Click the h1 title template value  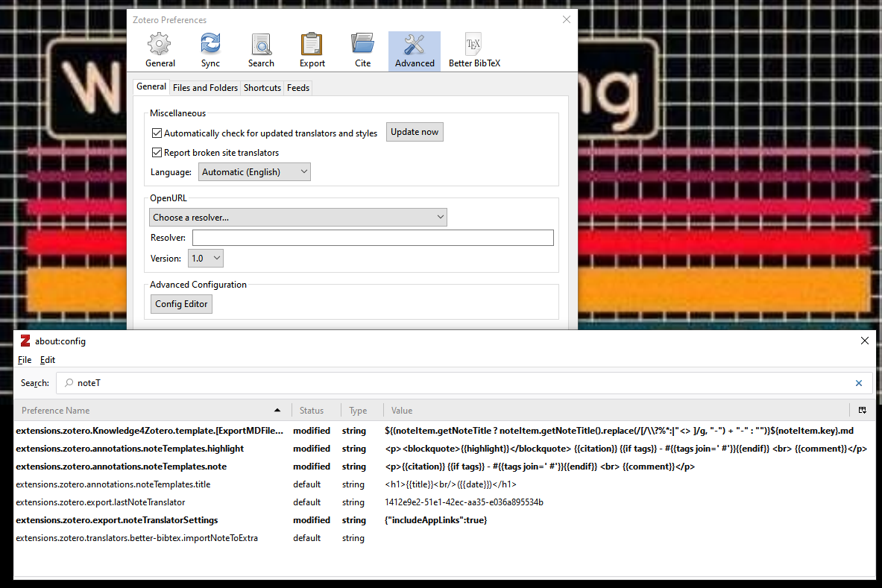[x=450, y=484]
